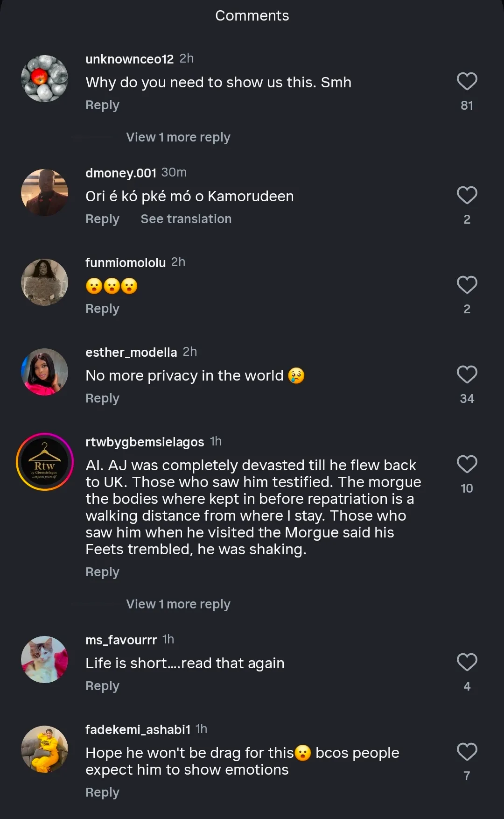Screen dimensions: 504x819
Task: Heart esther_modella's privacy comment
Action: tap(467, 375)
